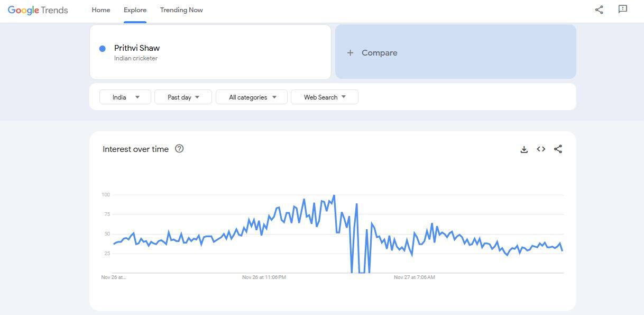The image size is (644, 315).
Task: Download the Interest over time CSV
Action: (x=524, y=149)
